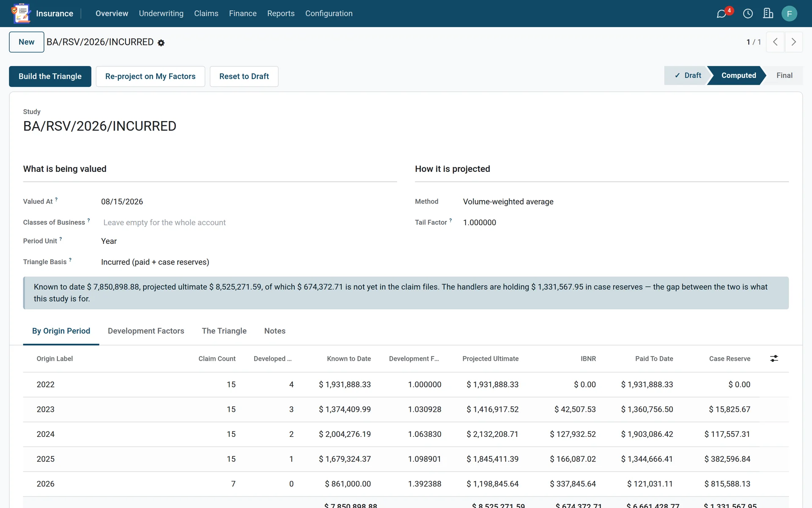
Task: Click the Classes of Business field
Action: tap(249, 223)
